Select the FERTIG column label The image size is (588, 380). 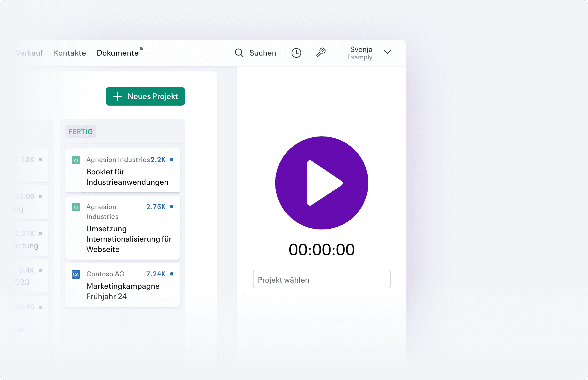[80, 132]
